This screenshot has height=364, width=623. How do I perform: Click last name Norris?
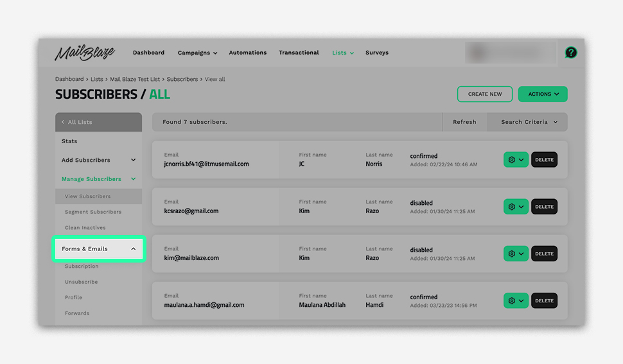374,164
